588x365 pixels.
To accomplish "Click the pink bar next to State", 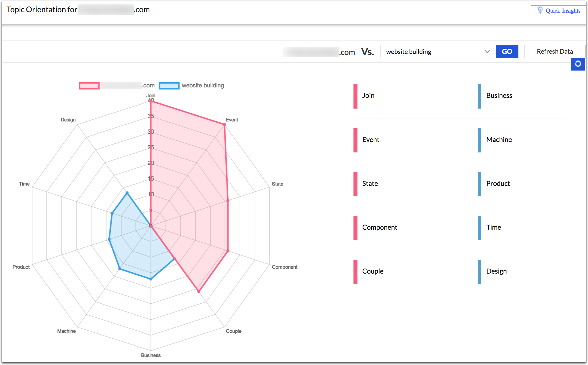I will [x=355, y=184].
